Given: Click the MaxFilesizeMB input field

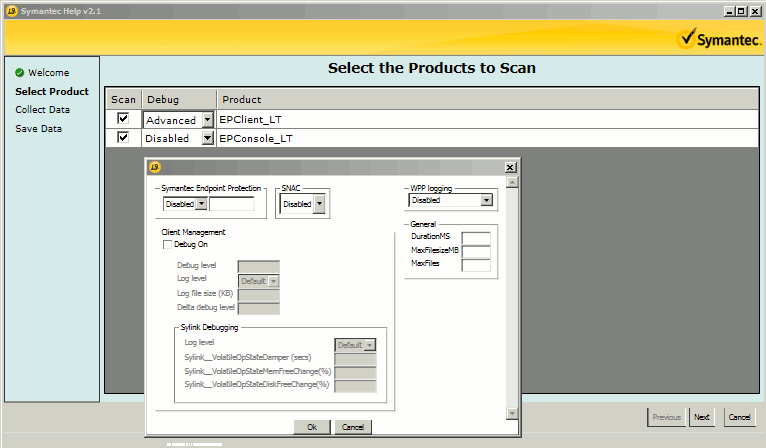Looking at the screenshot, I should tap(476, 252).
